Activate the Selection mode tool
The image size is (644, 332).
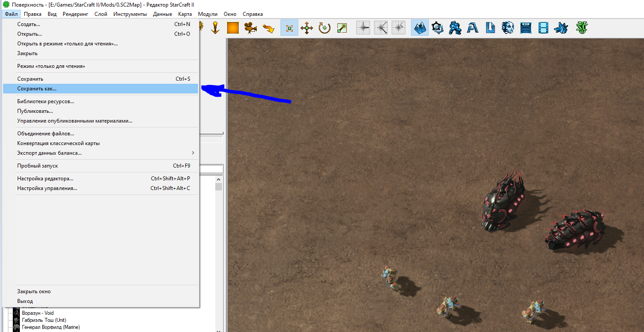289,28
